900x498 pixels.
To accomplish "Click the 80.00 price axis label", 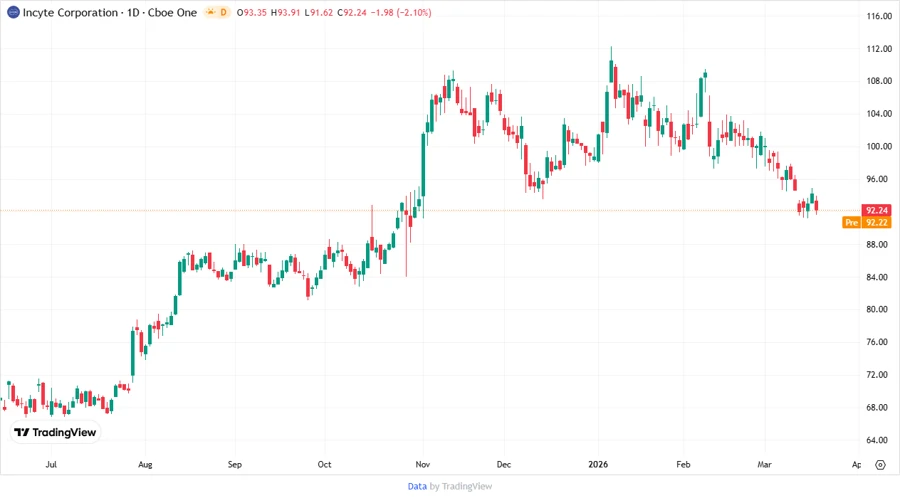I will tap(879, 309).
